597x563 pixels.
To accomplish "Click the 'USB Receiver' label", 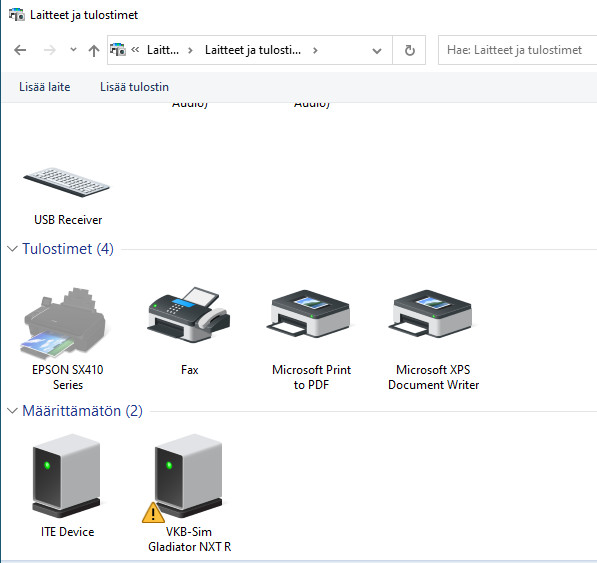I will tap(68, 220).
